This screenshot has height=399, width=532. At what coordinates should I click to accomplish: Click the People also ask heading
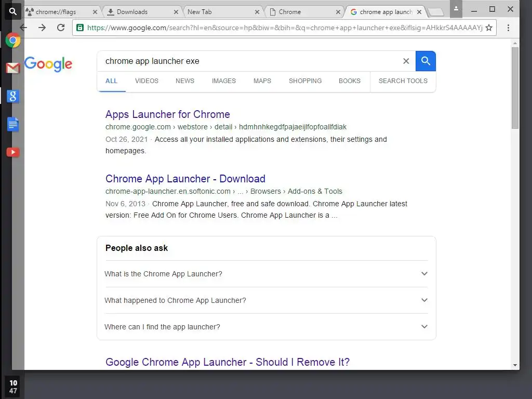pos(137,248)
